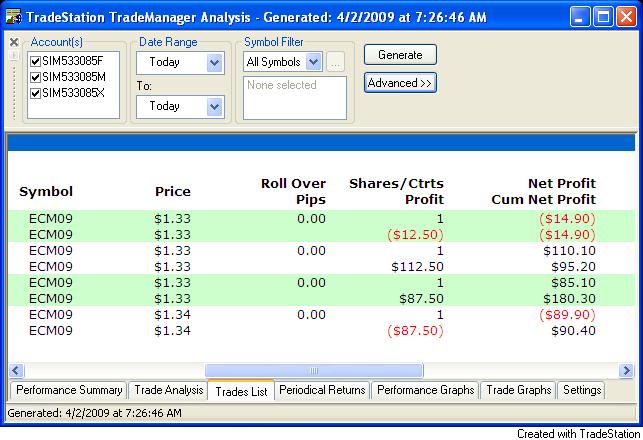Close the TradeManager Analysis window
This screenshot has height=440, width=643.
point(627,17)
